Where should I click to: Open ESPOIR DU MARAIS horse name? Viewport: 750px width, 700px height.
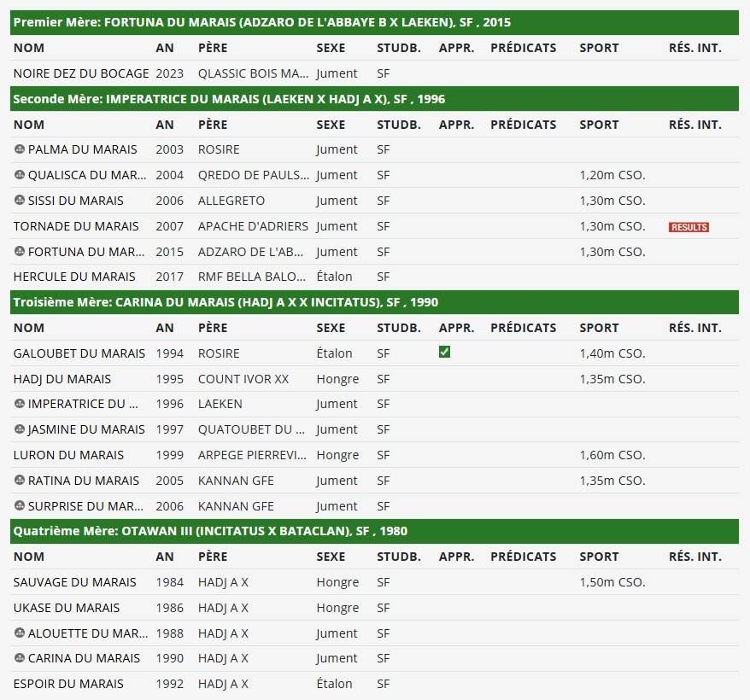tap(68, 684)
